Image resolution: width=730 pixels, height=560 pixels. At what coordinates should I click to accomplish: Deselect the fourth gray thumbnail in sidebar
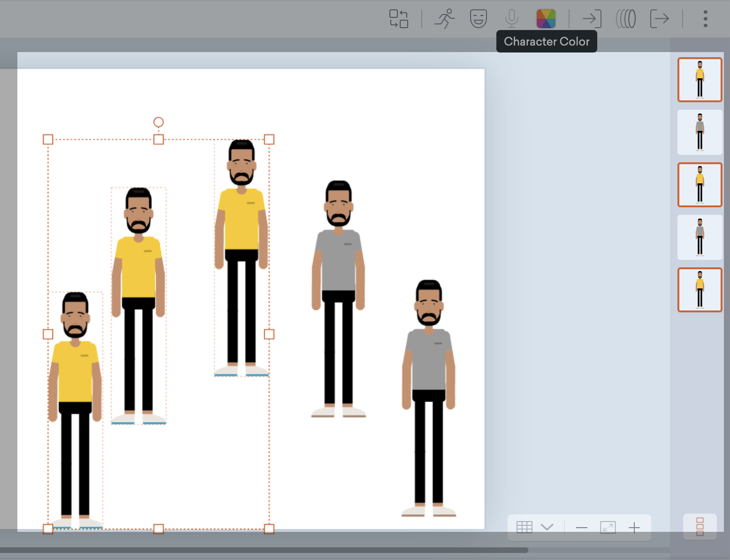(700, 237)
